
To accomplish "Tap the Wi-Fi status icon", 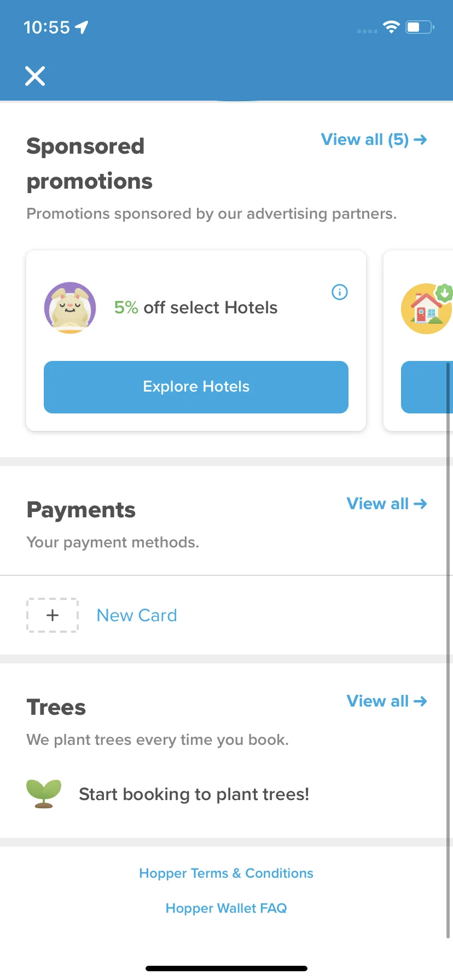I will tap(391, 27).
